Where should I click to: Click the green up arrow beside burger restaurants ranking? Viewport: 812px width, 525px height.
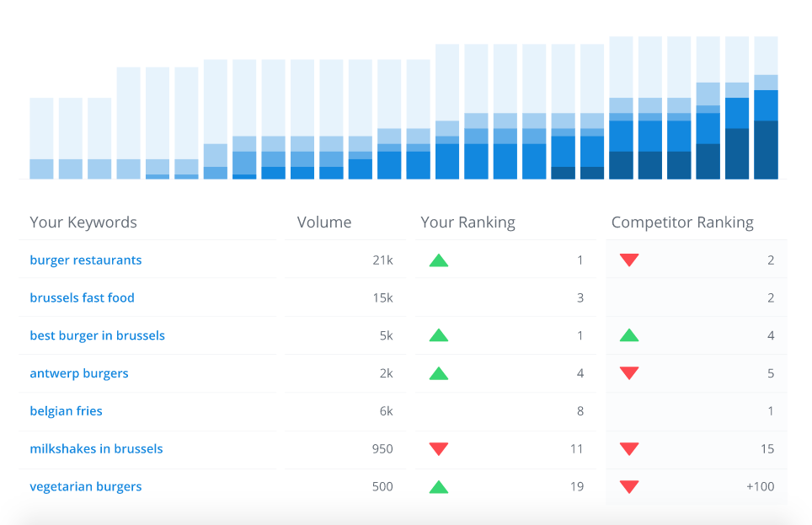pos(438,260)
